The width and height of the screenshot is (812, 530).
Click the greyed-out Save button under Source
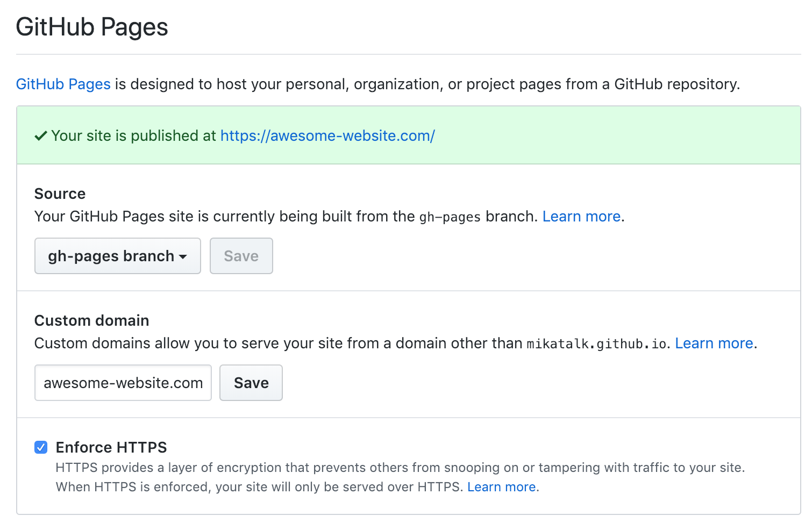(241, 256)
